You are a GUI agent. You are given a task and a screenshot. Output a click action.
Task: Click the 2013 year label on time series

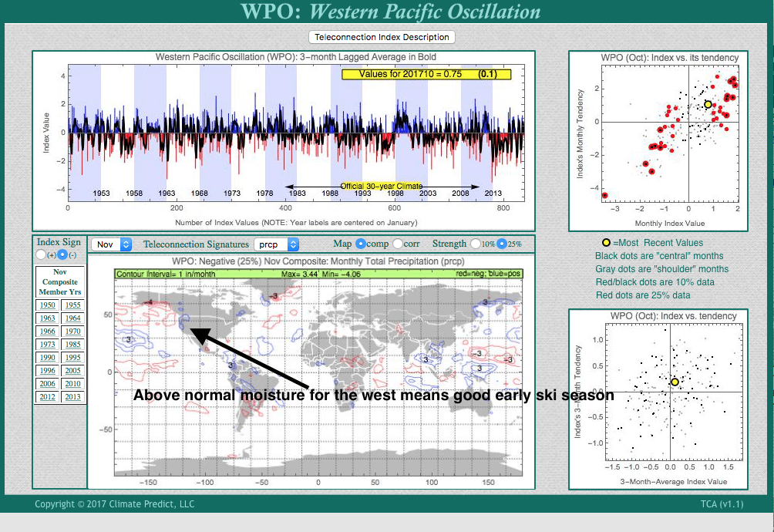[493, 193]
